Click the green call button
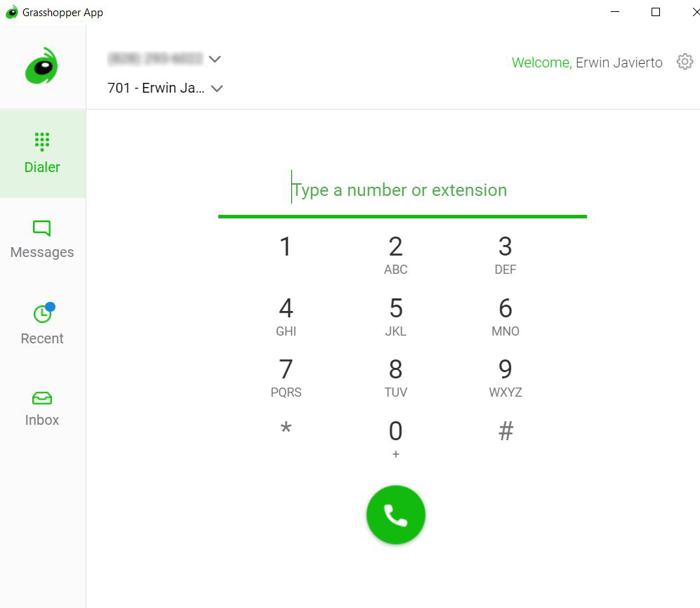The image size is (700, 608). click(x=395, y=515)
